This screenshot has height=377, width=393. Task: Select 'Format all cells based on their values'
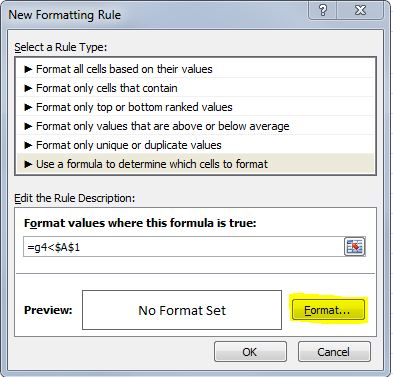[196, 69]
